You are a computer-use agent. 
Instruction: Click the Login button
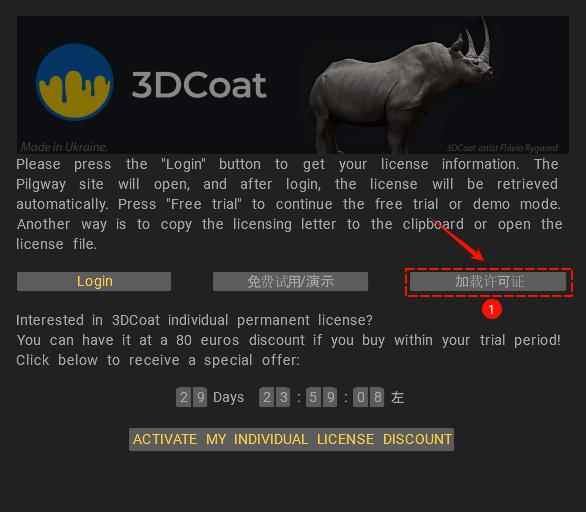coord(94,281)
